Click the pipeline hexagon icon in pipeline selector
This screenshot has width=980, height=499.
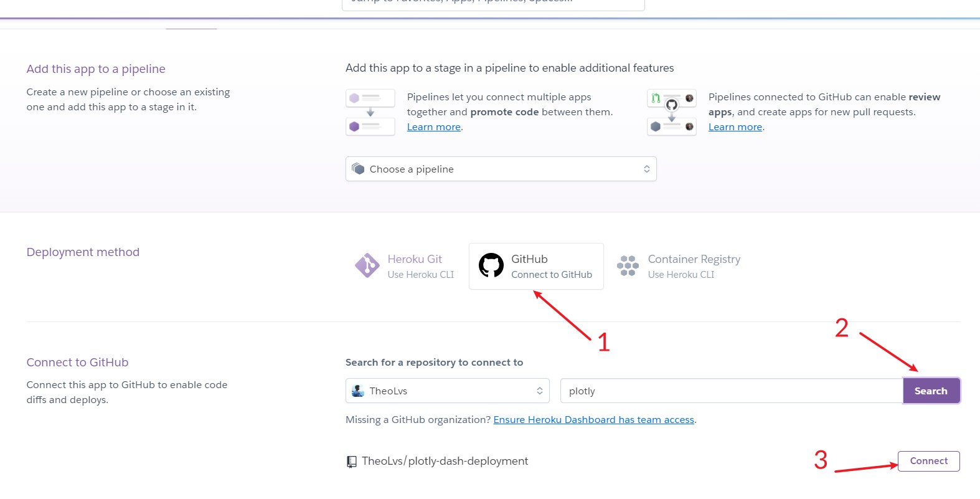pyautogui.click(x=358, y=169)
